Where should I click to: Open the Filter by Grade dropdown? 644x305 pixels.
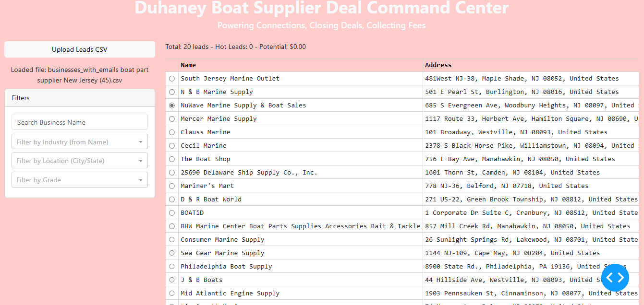(80, 180)
